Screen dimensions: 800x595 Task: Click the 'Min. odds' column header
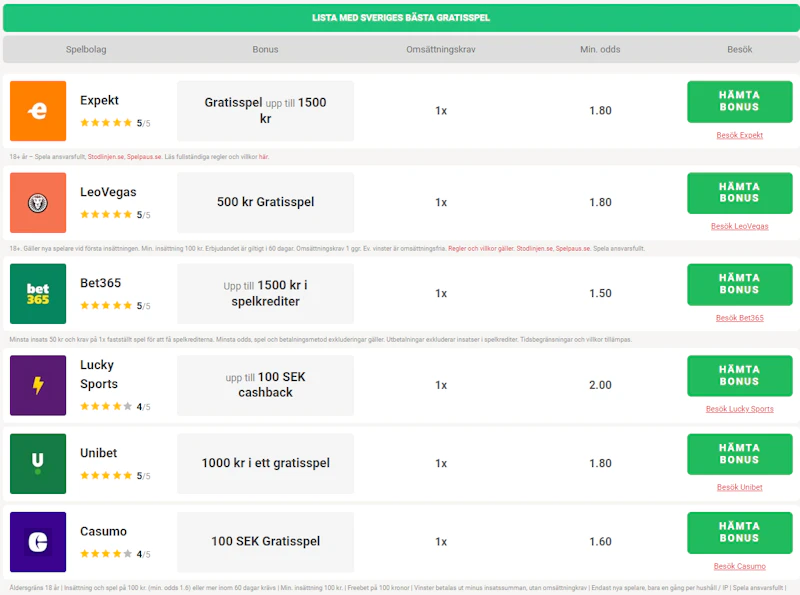(600, 49)
